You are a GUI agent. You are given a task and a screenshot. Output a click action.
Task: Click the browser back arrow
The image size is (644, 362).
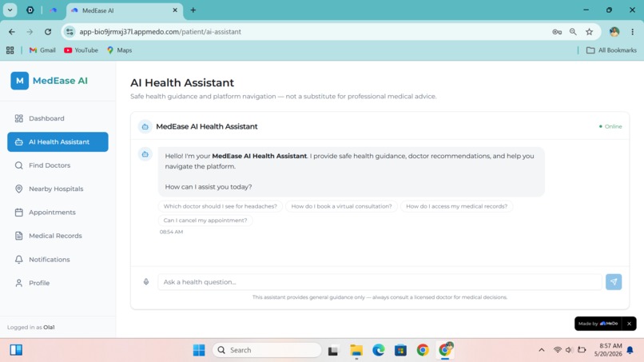pyautogui.click(x=12, y=32)
